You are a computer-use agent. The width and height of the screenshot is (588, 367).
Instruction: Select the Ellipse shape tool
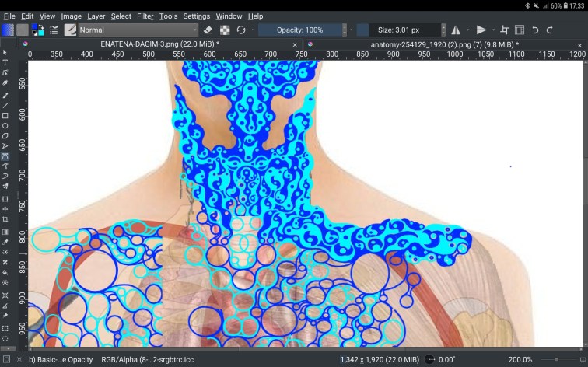5,126
